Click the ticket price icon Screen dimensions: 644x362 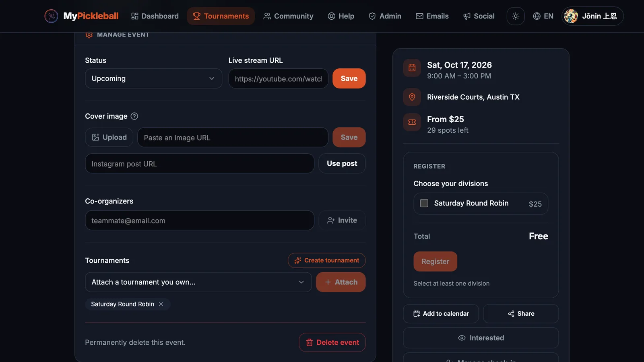pos(412,122)
